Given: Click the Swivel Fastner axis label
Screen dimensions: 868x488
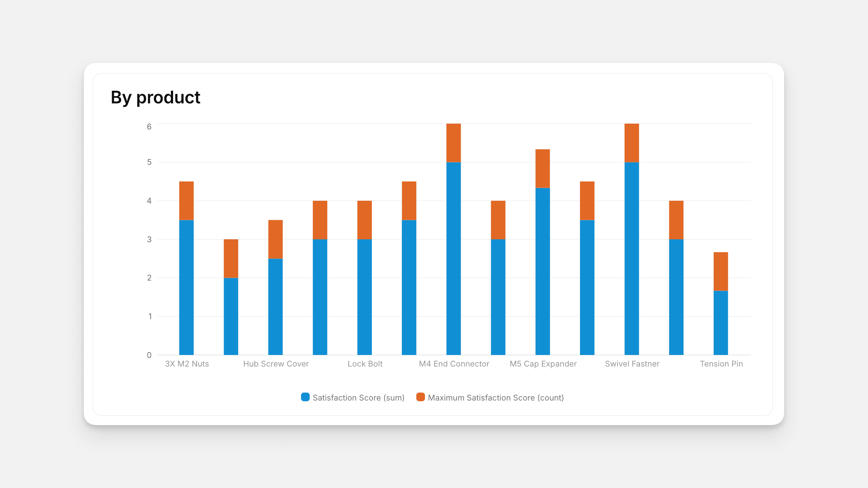Looking at the screenshot, I should 632,364.
